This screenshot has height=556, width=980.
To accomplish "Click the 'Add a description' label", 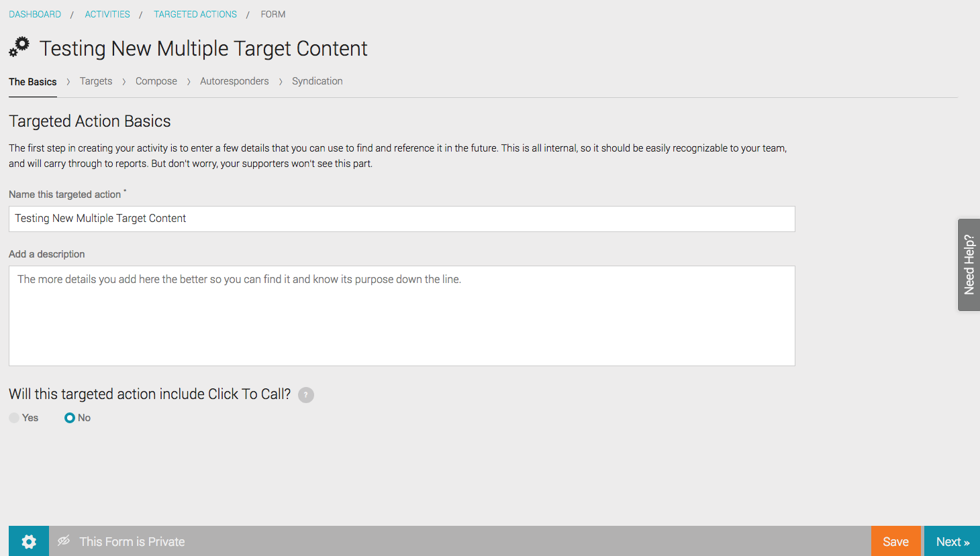I will pyautogui.click(x=47, y=254).
